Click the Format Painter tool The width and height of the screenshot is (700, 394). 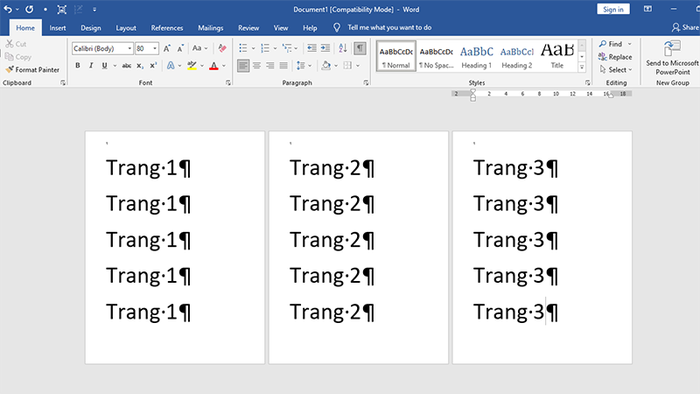point(32,70)
